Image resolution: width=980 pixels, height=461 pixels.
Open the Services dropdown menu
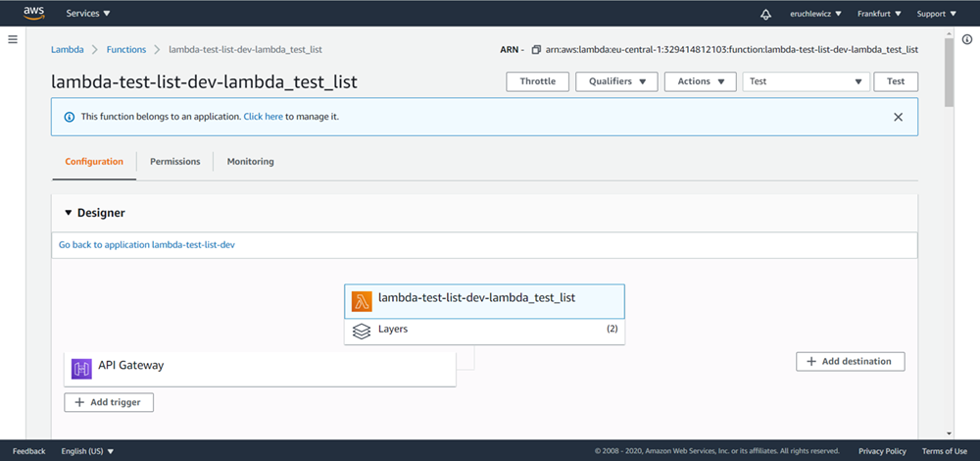(x=88, y=13)
